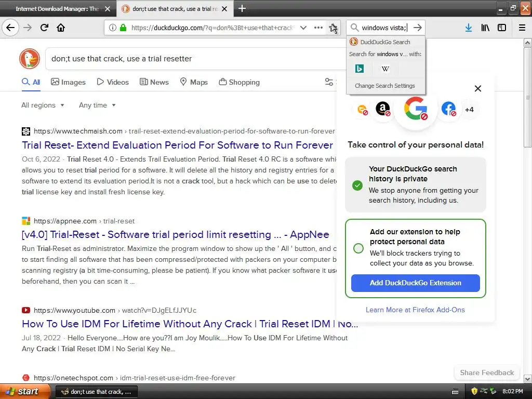Show site information icon in address bar

tap(112, 28)
